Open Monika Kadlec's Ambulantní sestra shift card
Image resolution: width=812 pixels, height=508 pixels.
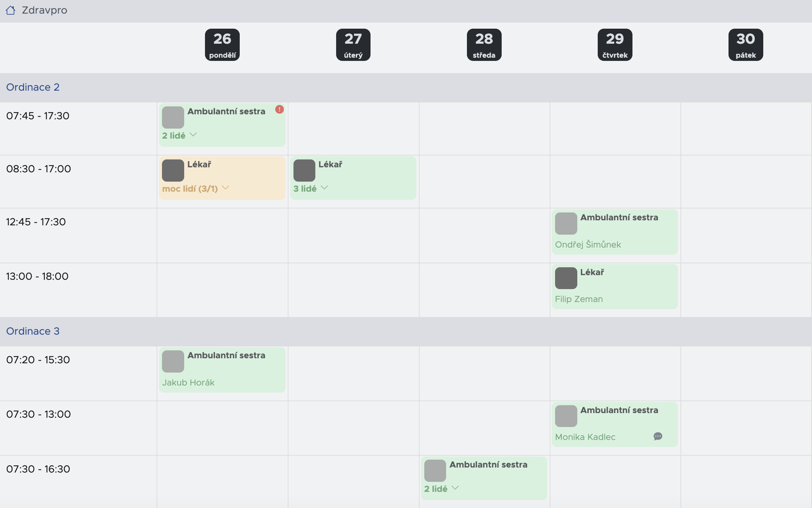point(615,425)
